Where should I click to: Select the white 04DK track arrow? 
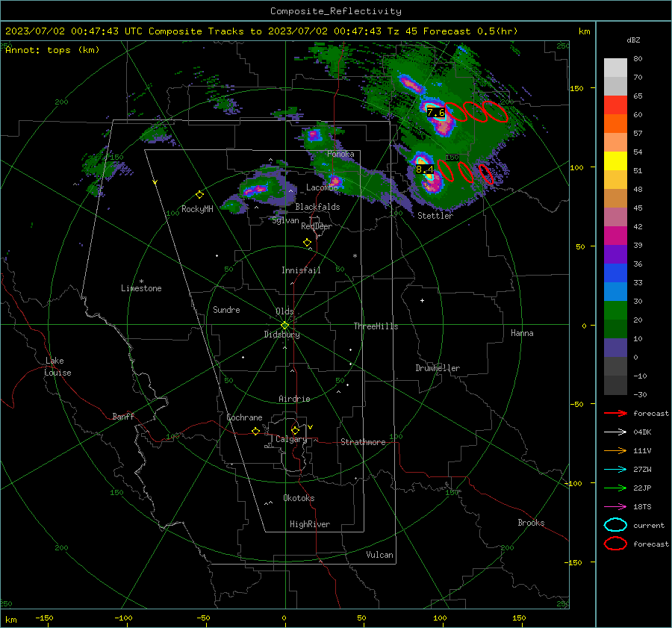click(x=615, y=432)
